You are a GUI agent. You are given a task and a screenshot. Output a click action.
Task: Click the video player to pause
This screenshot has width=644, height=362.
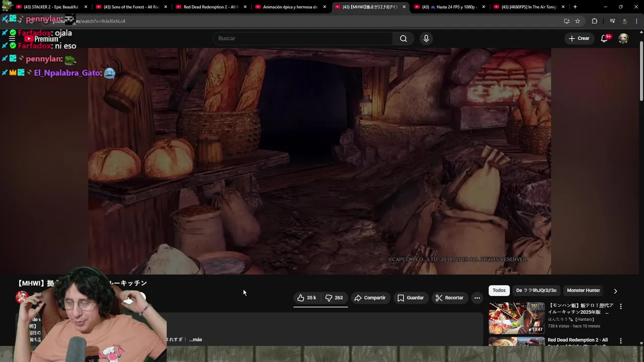[319, 161]
